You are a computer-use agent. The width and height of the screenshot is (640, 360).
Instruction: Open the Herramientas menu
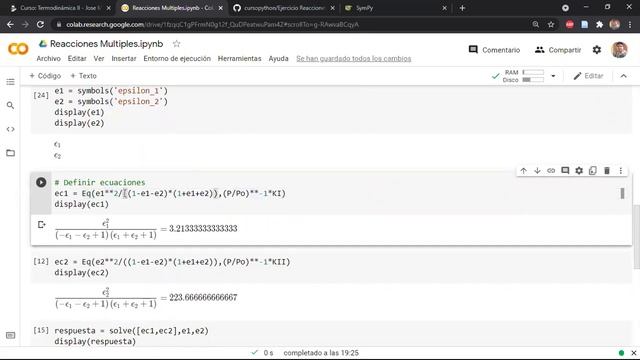point(239,58)
